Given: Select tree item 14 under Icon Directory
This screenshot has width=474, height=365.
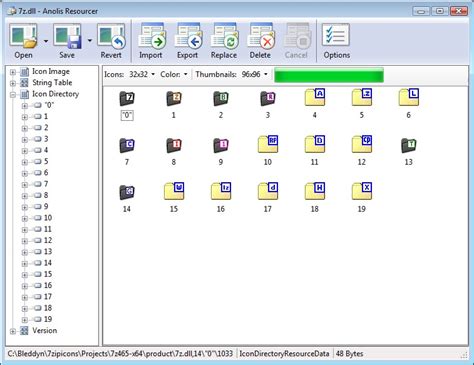Looking at the screenshot, I should (x=48, y=263).
